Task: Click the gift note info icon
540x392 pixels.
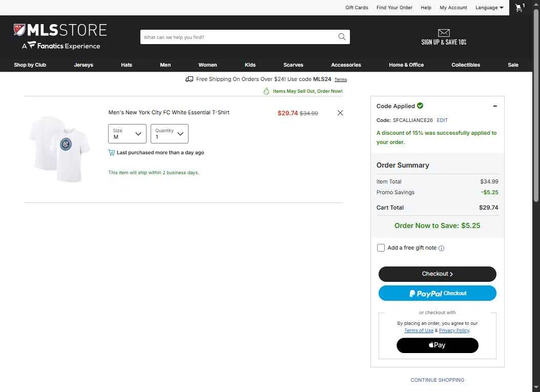Action: (441, 248)
